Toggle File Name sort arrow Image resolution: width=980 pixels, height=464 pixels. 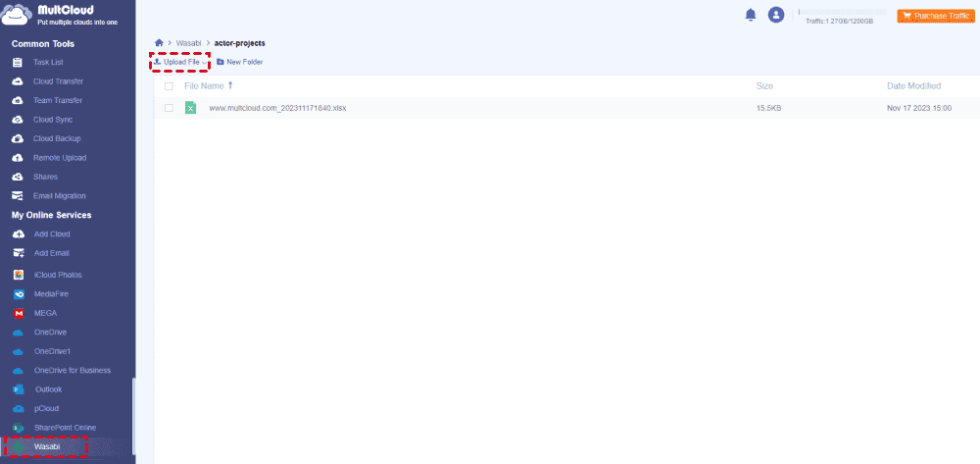[230, 85]
